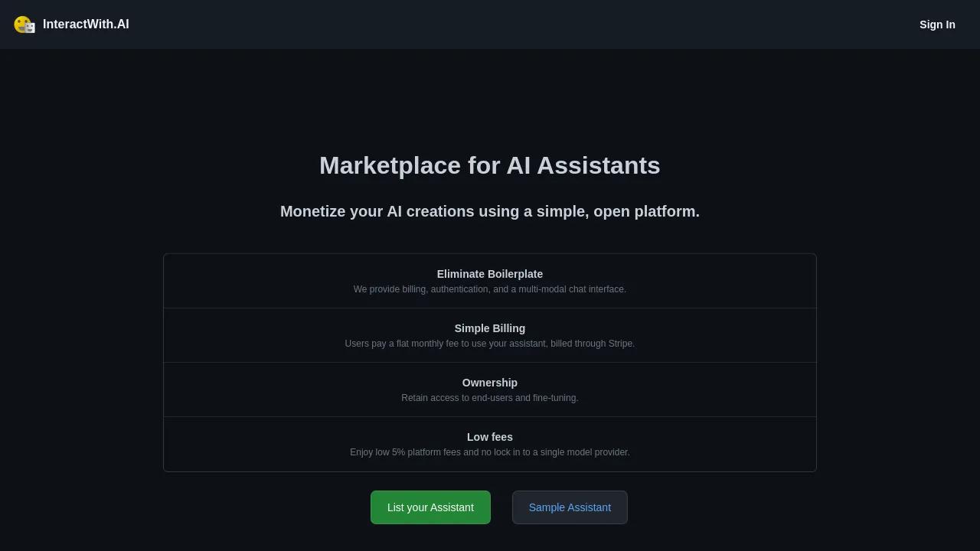The image size is (980, 551).
Task: Select the Ownership feature title
Action: pos(490,383)
